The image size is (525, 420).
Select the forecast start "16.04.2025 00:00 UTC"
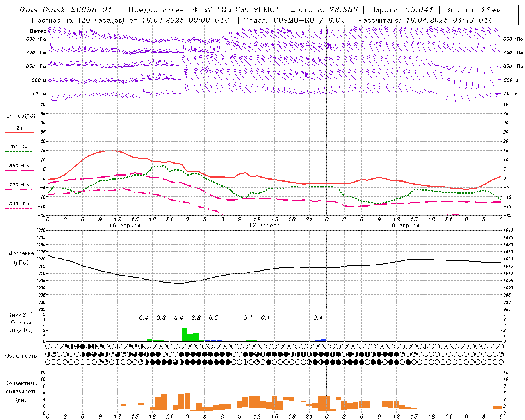(x=185, y=20)
